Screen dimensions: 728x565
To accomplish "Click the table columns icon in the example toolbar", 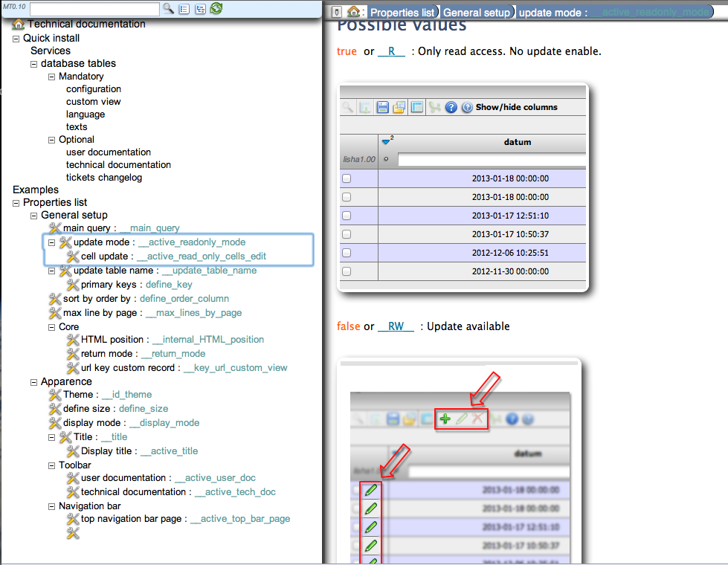I will point(417,107).
